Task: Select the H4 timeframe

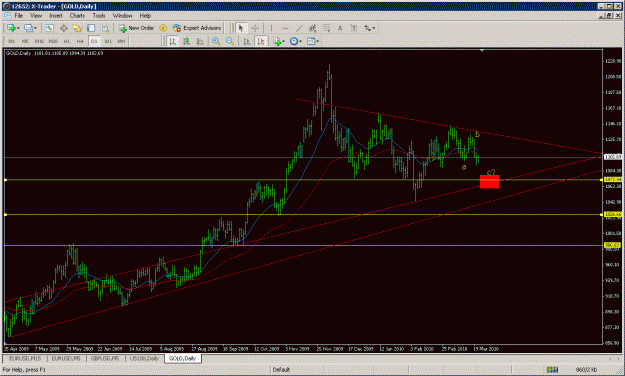Action: [x=80, y=41]
